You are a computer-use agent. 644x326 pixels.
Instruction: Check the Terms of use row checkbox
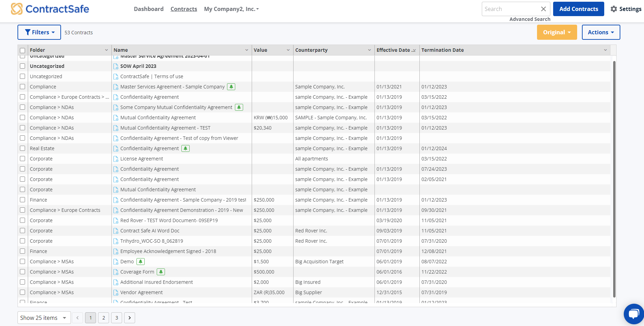point(23,76)
